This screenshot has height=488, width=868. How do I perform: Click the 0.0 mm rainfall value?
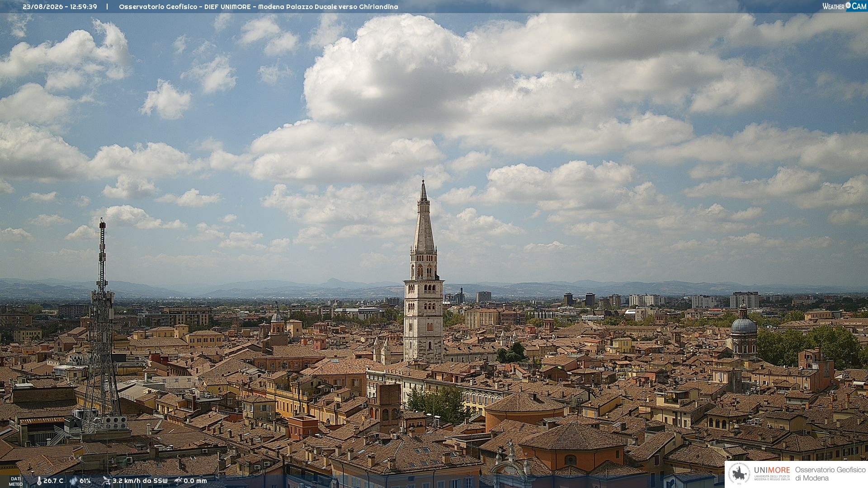pos(195,481)
